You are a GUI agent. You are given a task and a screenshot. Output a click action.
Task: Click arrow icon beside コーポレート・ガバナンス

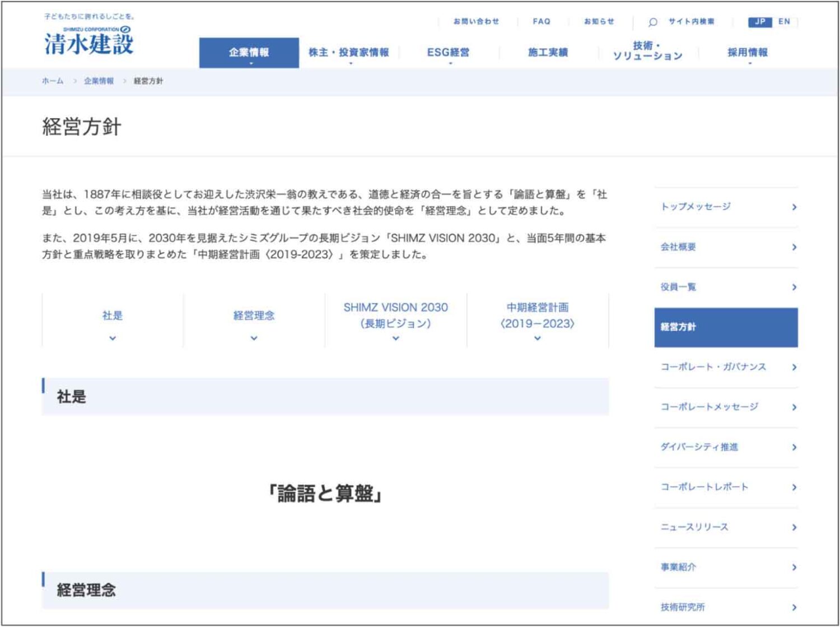794,368
